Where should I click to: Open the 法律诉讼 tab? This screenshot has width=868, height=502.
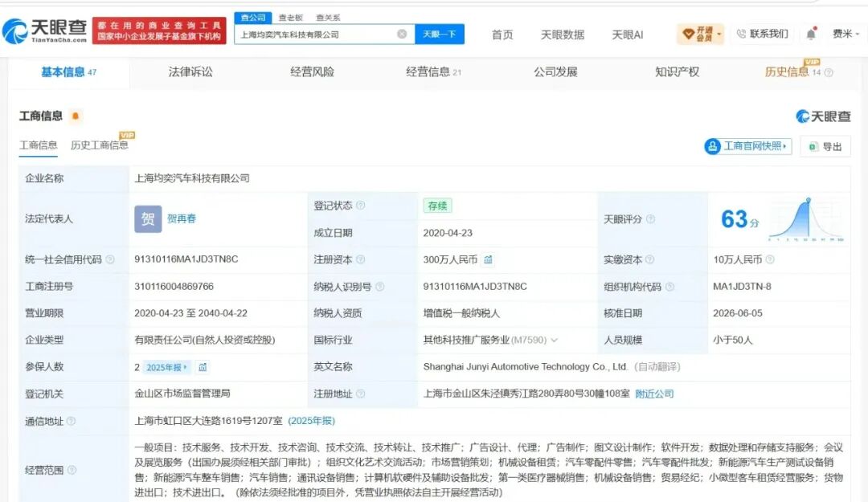(190, 72)
